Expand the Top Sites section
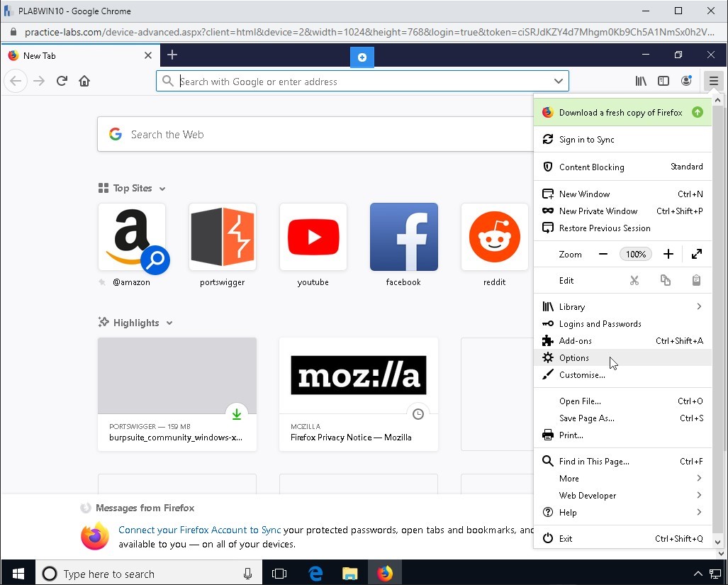Image resolution: width=728 pixels, height=585 pixels. [162, 188]
